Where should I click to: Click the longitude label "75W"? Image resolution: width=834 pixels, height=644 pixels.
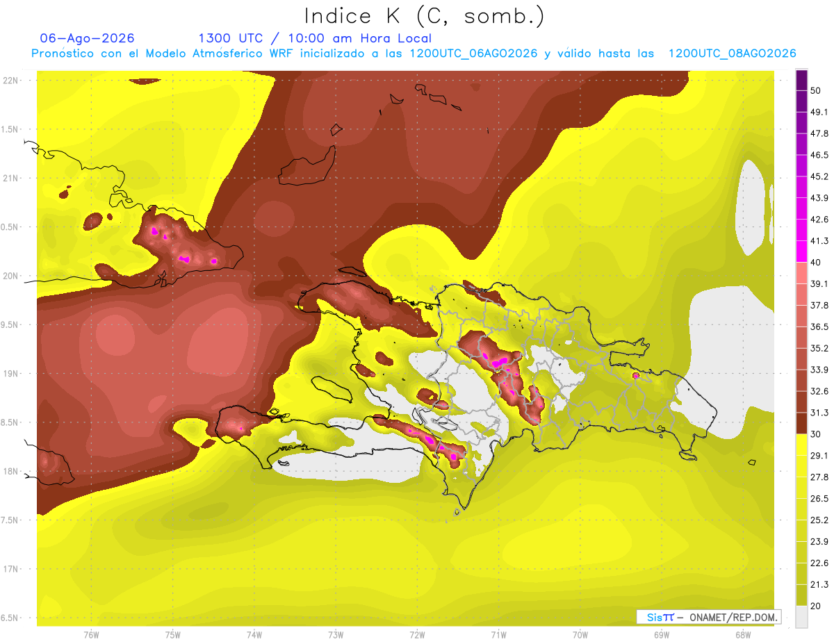click(173, 634)
